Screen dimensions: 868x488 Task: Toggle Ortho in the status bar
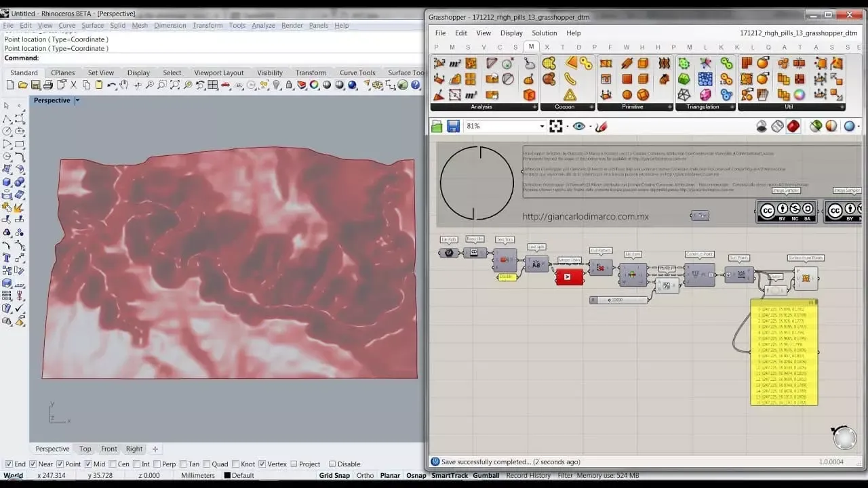click(365, 475)
